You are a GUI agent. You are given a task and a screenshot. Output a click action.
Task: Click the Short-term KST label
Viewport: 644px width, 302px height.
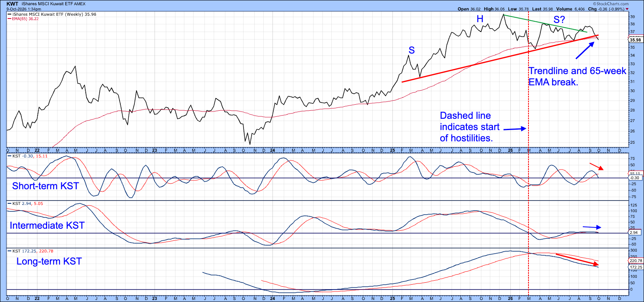point(45,186)
